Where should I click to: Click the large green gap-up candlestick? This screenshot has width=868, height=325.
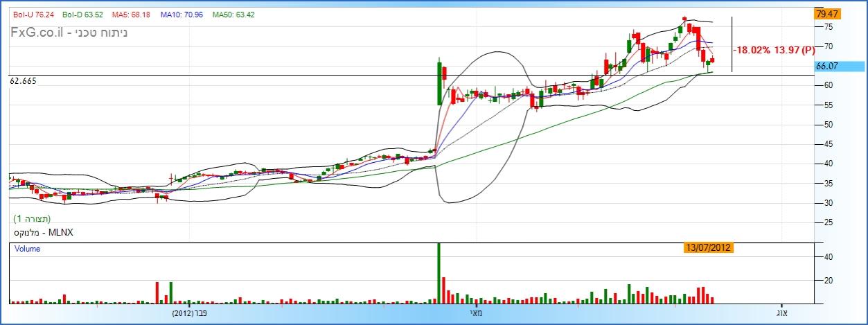coord(439,83)
